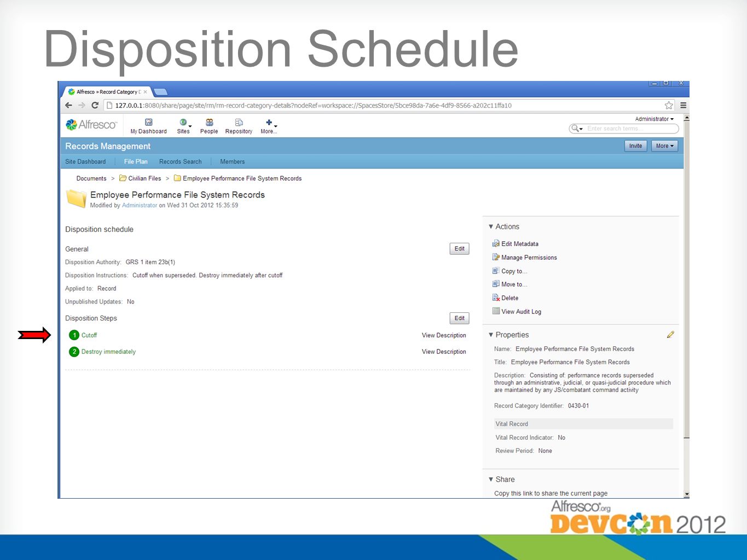Open the Sites menu icon
This screenshot has height=560, width=747.
183,122
